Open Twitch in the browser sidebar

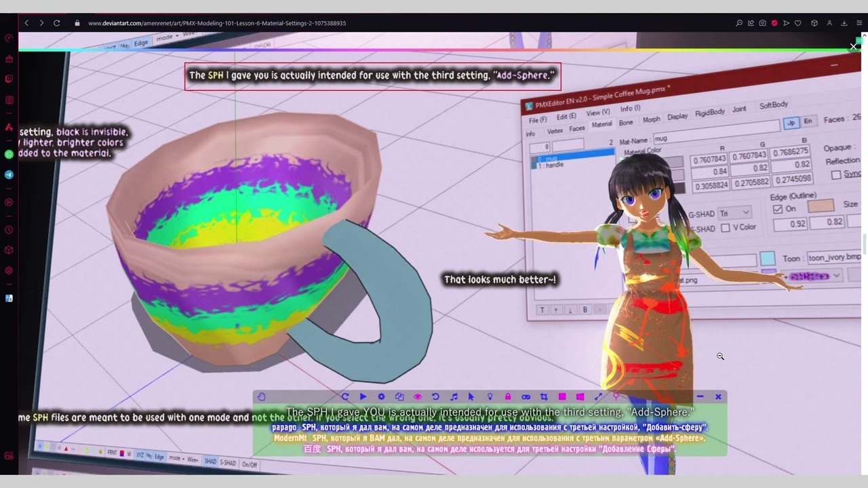coord(9,79)
